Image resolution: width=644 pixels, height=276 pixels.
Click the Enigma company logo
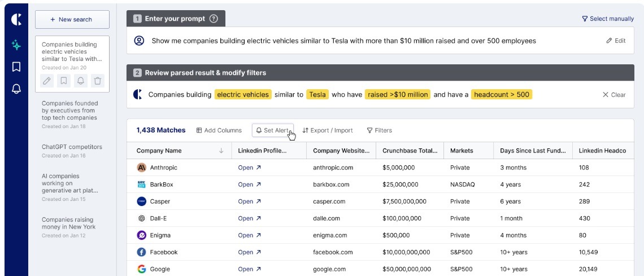click(142, 235)
